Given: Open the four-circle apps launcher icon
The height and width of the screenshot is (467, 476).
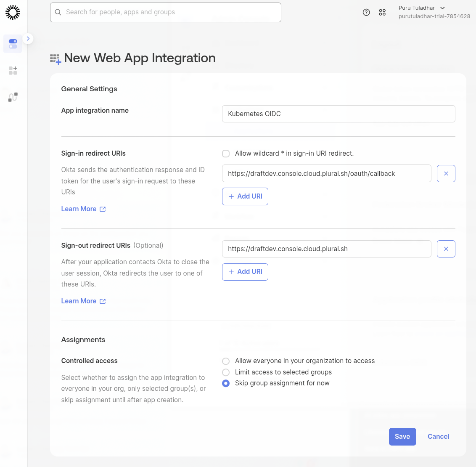Looking at the screenshot, I should click(382, 13).
